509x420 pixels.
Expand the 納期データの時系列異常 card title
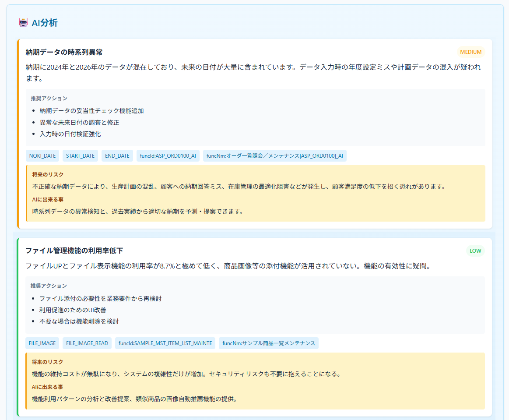click(x=63, y=51)
